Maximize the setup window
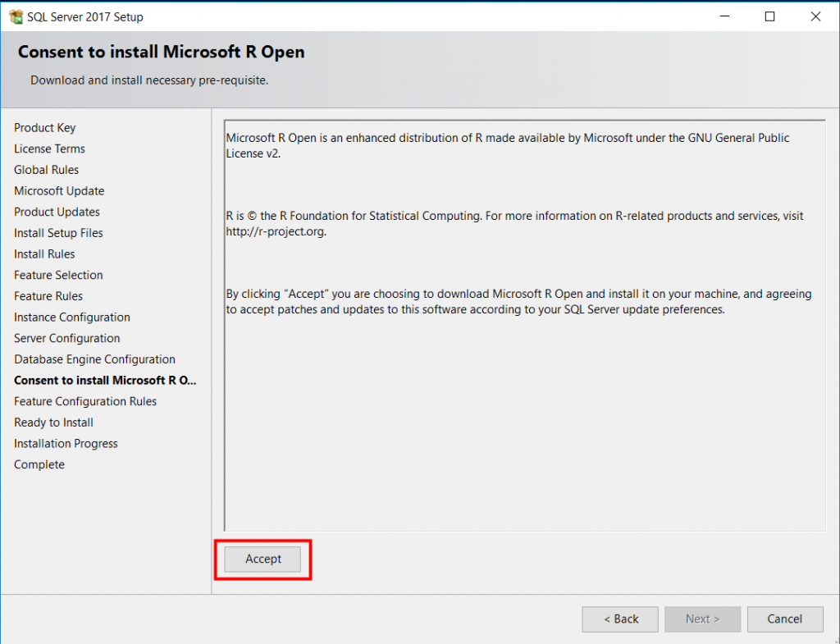Screen dimensions: 840x644 coord(769,16)
